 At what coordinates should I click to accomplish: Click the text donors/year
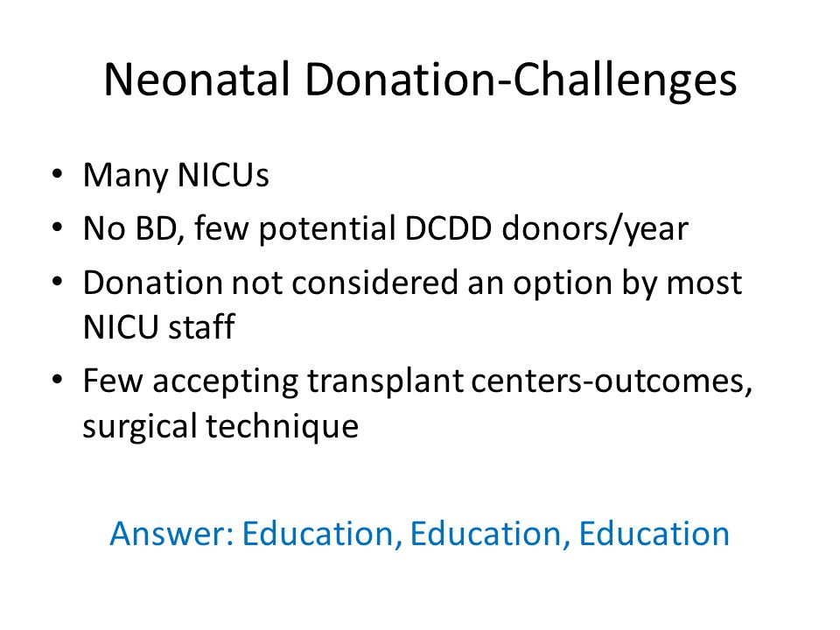595,229
